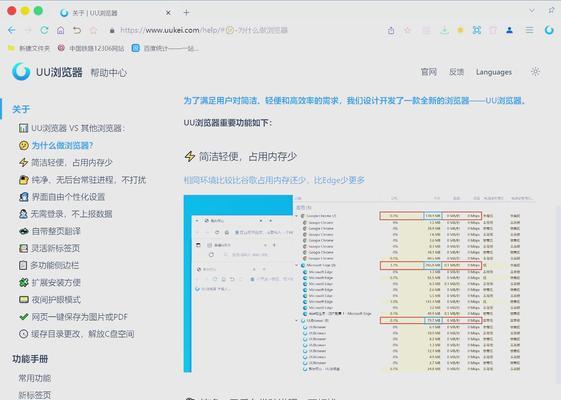Screen dimensions: 561x400
Task: Click the UU浏览器 logo in the page header
Action: point(47,72)
